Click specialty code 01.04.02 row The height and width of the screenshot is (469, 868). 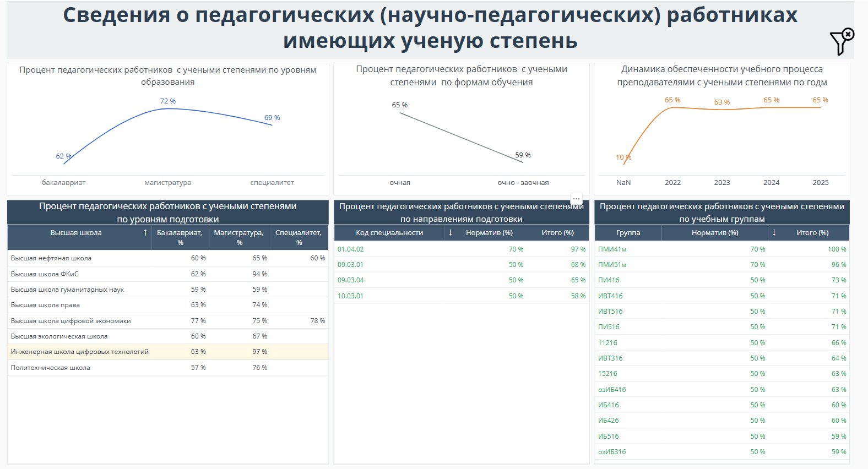(351, 249)
